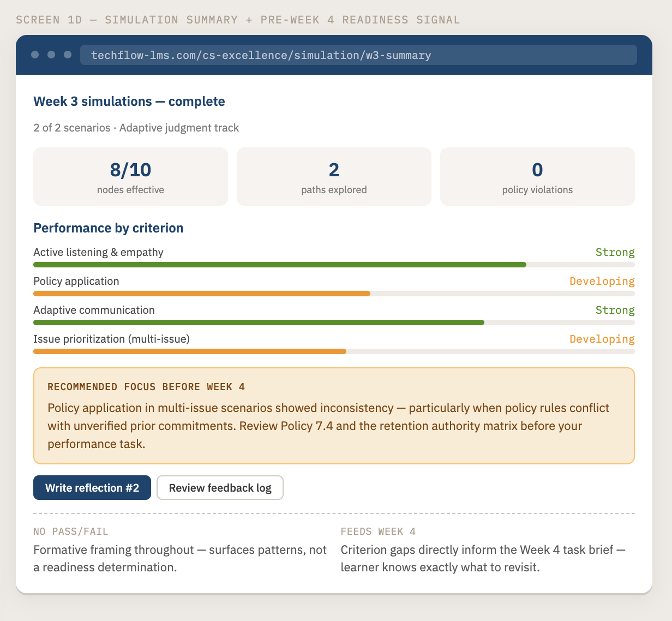Click the '2 of 2 scenarios' subtitle
Viewport: 672px width, 621px height.
(x=136, y=128)
